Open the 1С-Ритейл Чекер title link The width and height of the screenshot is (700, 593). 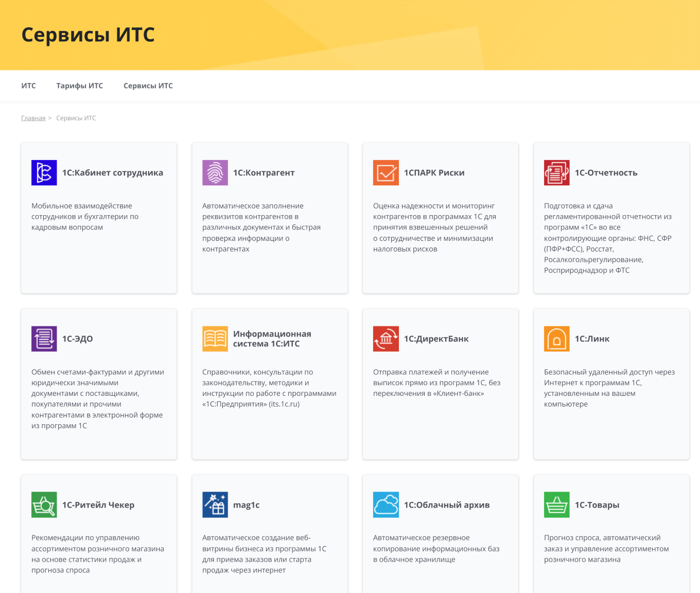(98, 505)
